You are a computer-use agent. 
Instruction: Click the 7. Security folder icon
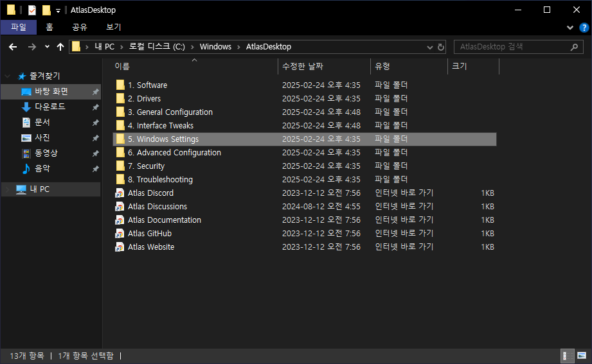[x=120, y=166]
